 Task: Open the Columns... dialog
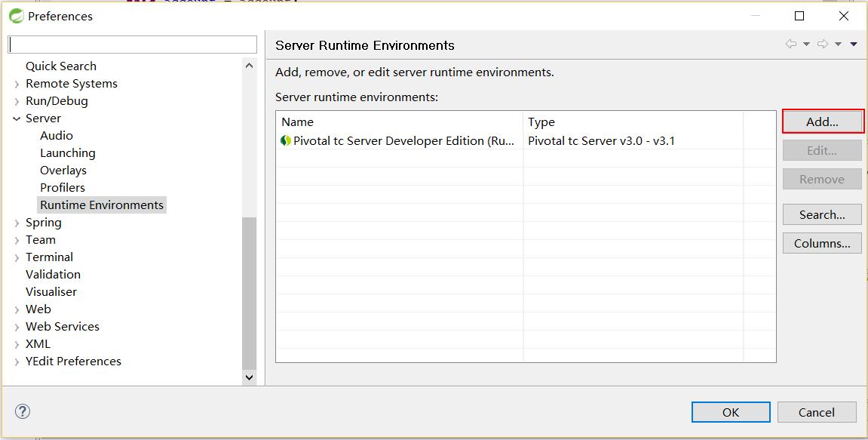pyautogui.click(x=822, y=244)
